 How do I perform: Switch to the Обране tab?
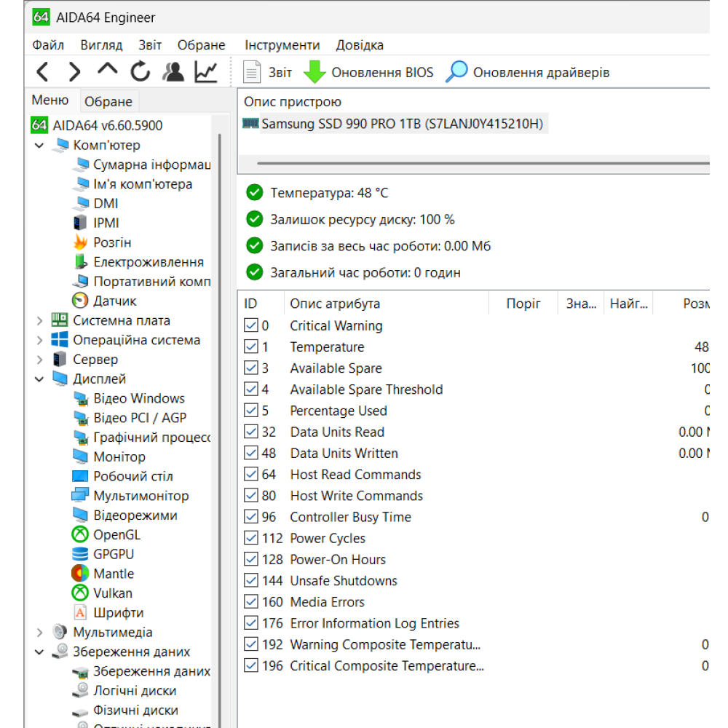108,102
